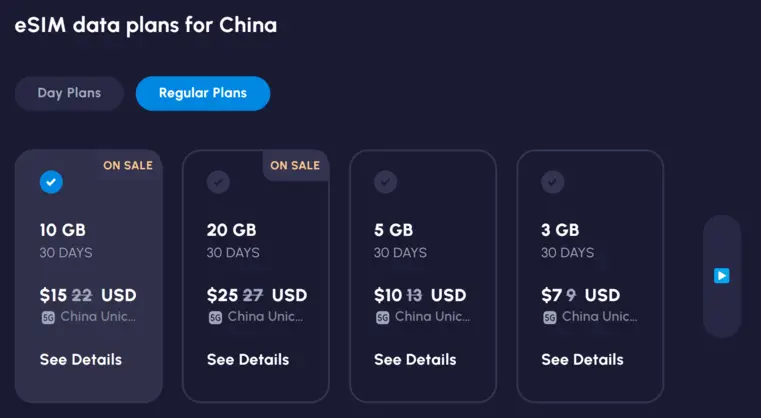The height and width of the screenshot is (418, 761).
Task: View See Details for 5 GB plan
Action: (415, 359)
